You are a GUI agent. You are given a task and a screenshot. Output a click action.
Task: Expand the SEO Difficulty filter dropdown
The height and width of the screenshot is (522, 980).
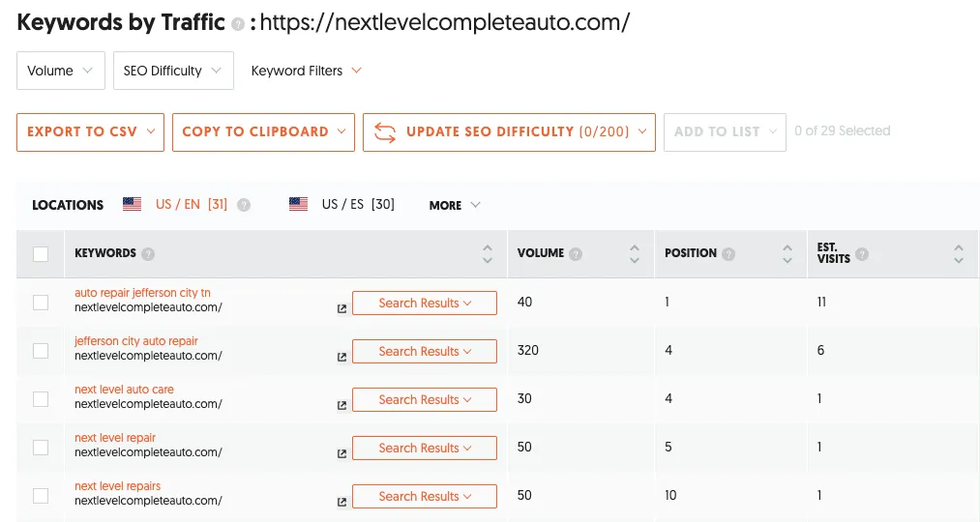pos(172,71)
